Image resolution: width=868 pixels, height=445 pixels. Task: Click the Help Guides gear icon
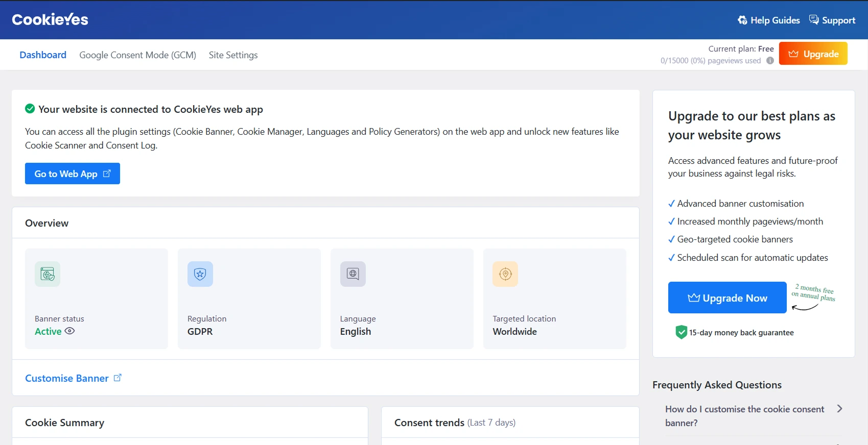[x=742, y=20]
